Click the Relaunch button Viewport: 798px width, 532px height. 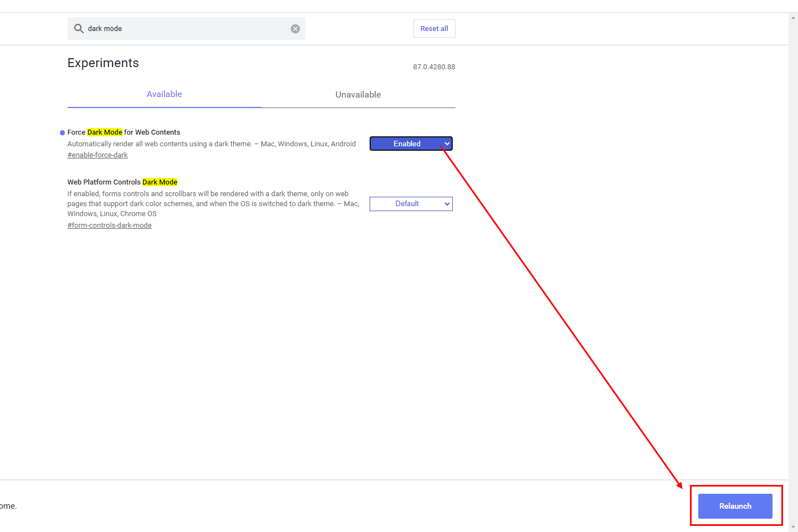coord(735,506)
